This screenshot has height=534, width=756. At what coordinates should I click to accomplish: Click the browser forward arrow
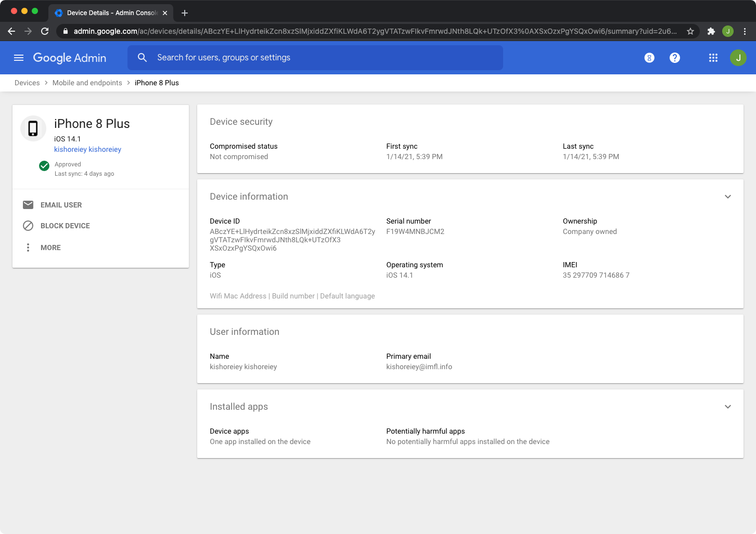point(28,31)
